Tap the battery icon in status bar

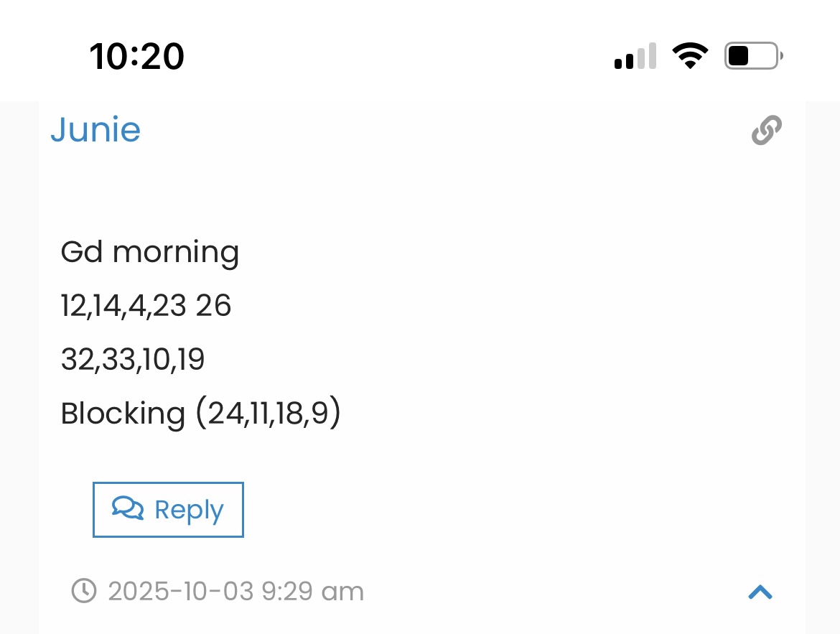click(753, 55)
